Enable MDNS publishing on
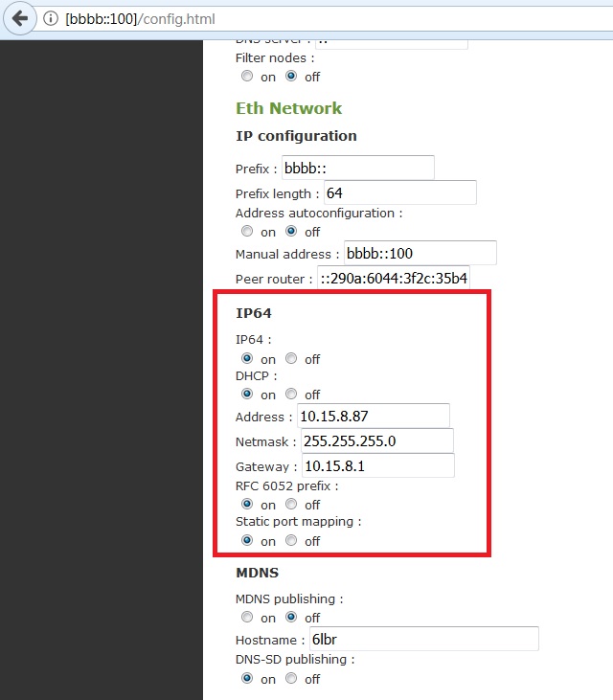Viewport: 613px width, 700px height. click(247, 617)
